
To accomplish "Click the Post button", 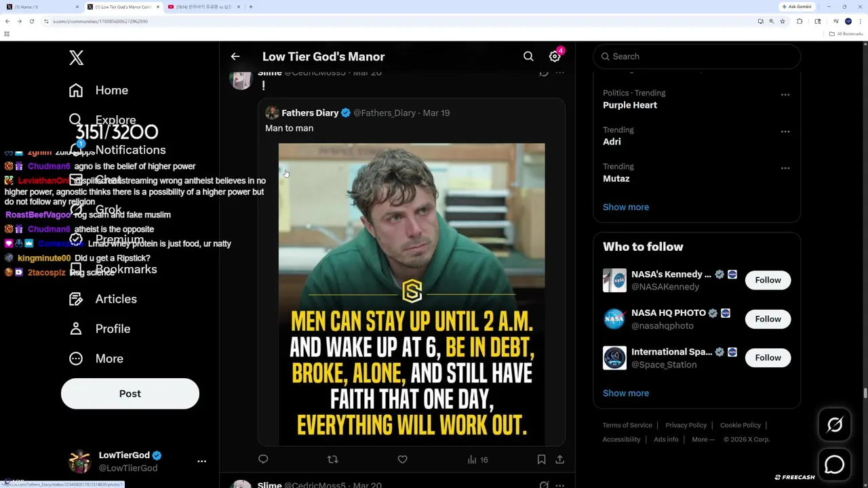I will point(130,394).
